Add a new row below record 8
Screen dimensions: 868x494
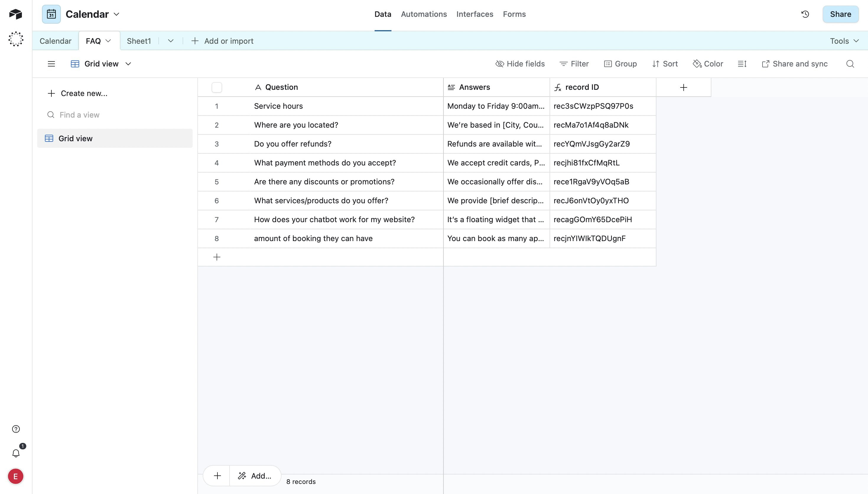click(x=217, y=257)
